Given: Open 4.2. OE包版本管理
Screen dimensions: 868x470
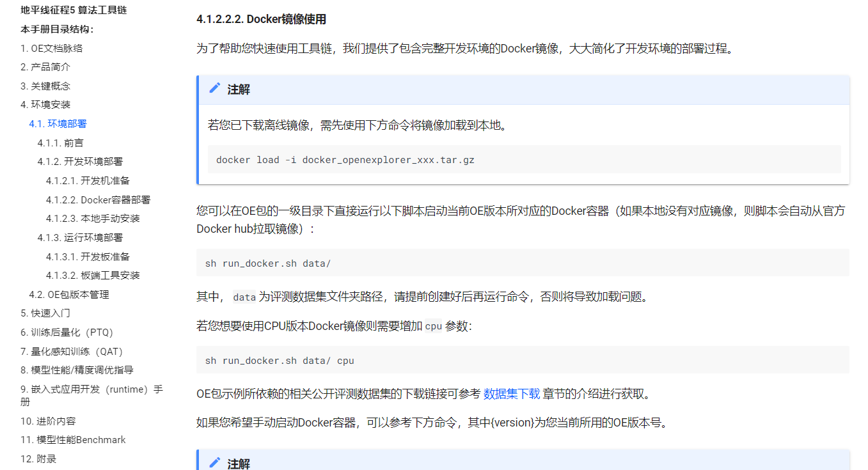Looking at the screenshot, I should (x=69, y=294).
